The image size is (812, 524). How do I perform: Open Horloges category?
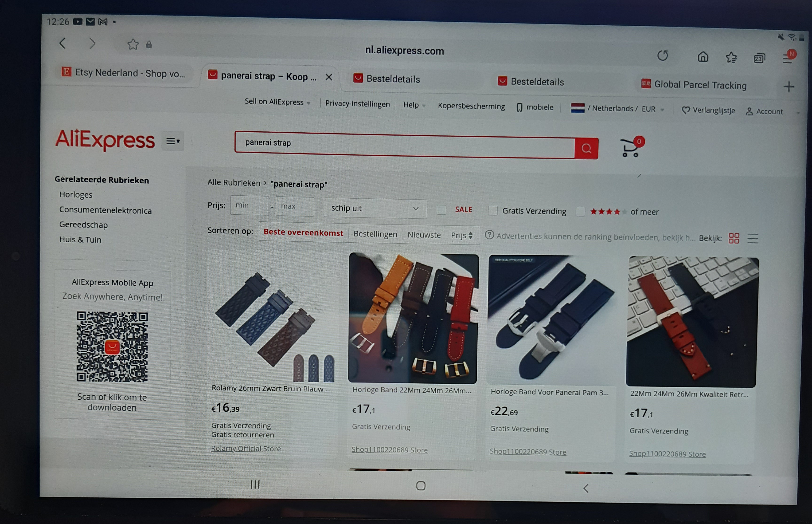(x=76, y=195)
